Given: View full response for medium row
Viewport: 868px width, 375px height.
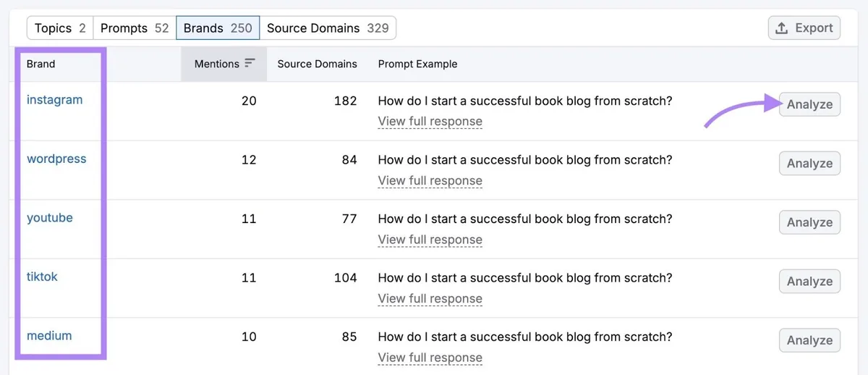Looking at the screenshot, I should pos(430,358).
